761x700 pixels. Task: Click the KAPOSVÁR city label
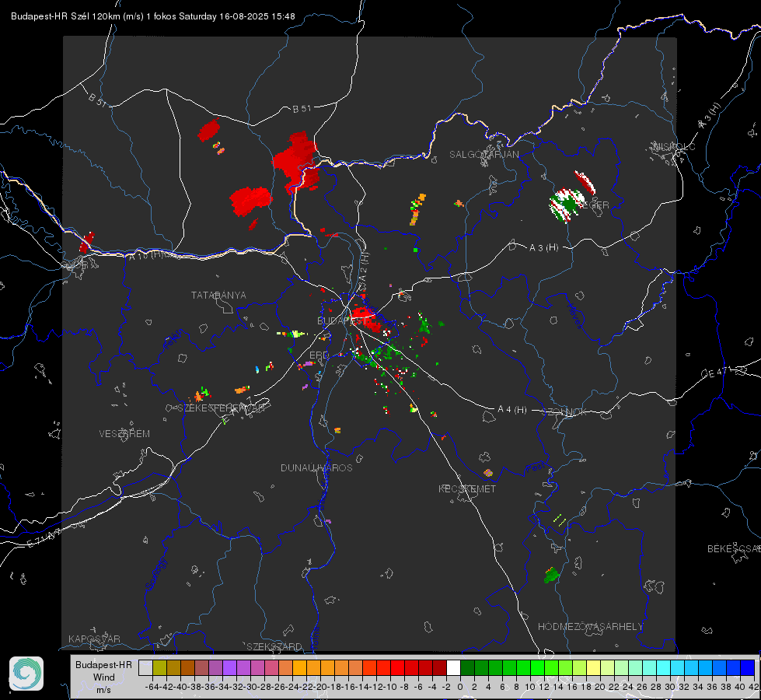tap(94, 639)
